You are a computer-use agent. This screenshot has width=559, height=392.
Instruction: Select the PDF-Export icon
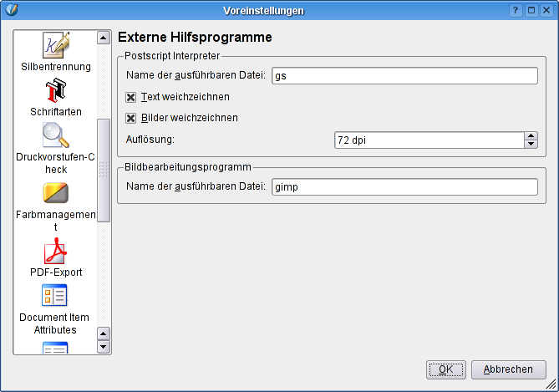coord(56,257)
